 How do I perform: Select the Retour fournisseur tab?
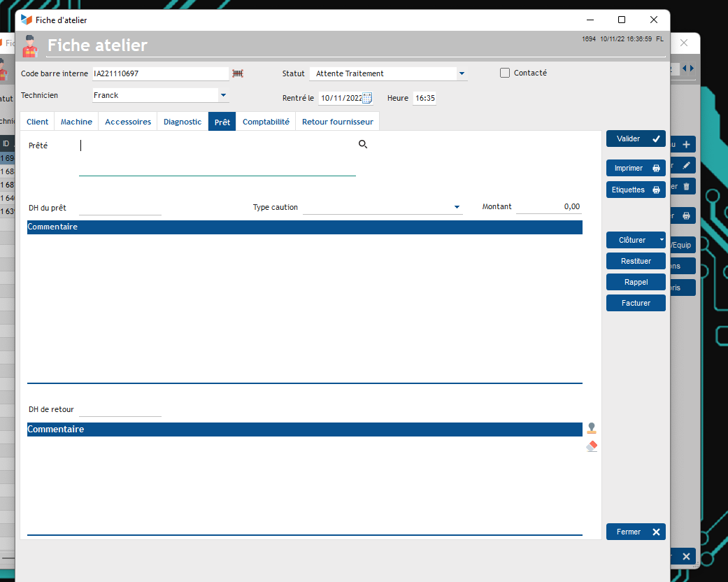pyautogui.click(x=337, y=122)
